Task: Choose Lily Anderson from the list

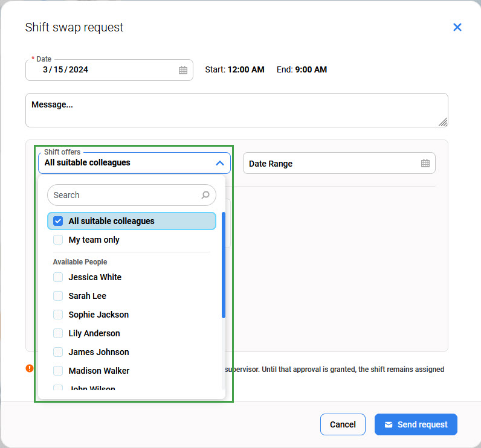Action: tap(94, 333)
